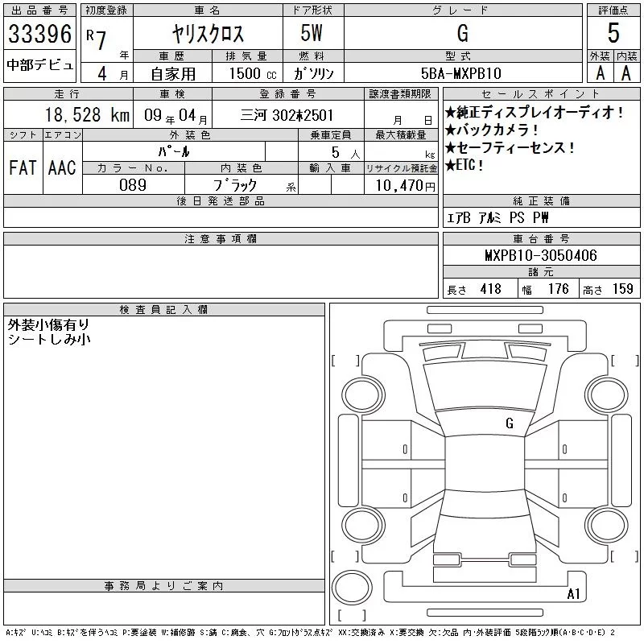Viewport: 644px width, 644px height.
Task: Click the seating capacity 5 人
Action: coord(346,152)
